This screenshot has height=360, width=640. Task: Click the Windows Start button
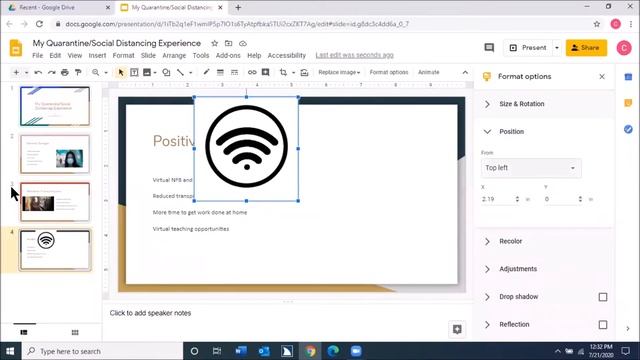pos(10,351)
